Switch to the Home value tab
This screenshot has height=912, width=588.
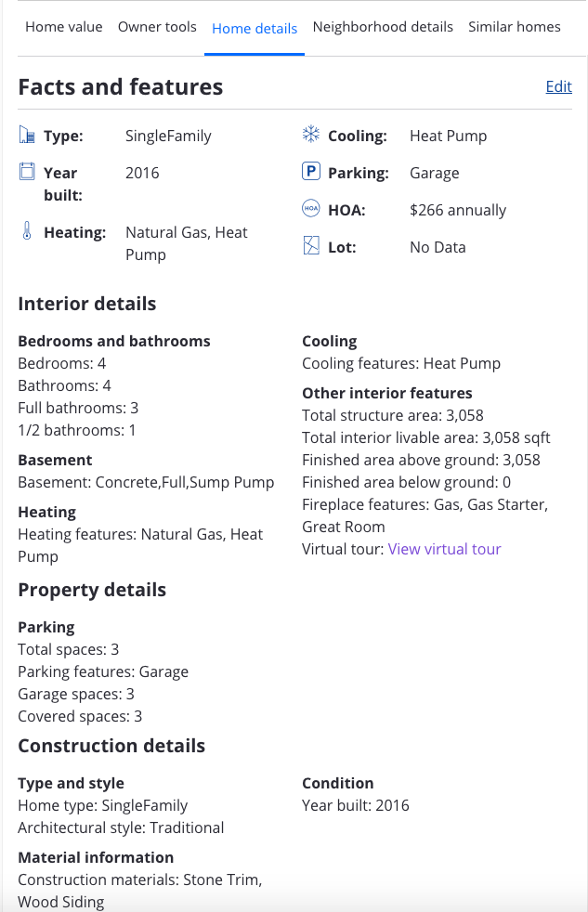64,27
